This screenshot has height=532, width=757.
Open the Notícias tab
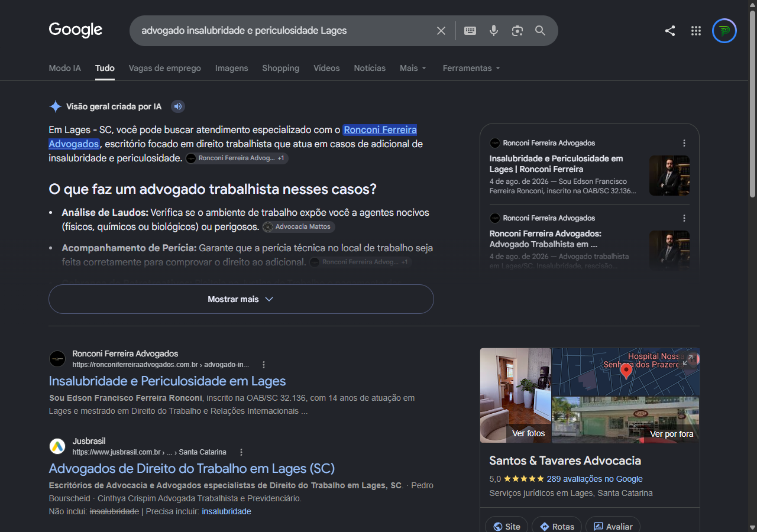coord(370,68)
